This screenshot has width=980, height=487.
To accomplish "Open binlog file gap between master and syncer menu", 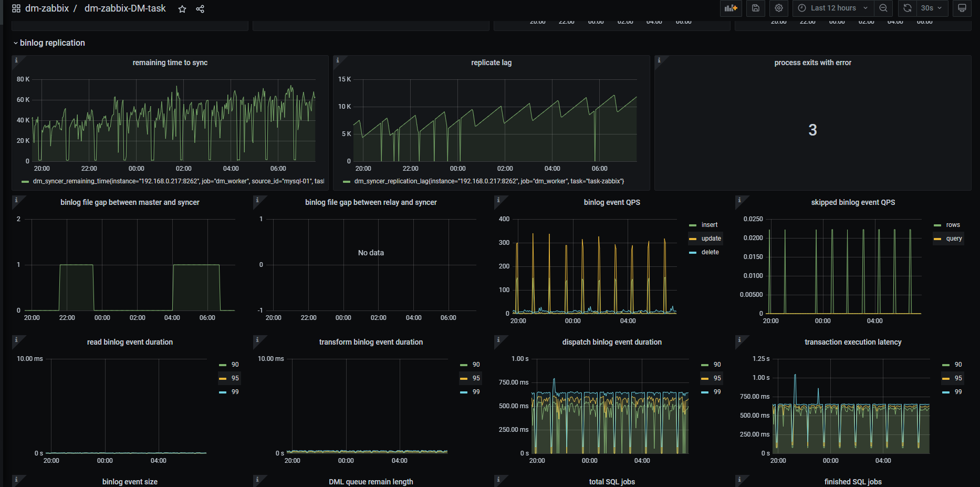I will (130, 202).
